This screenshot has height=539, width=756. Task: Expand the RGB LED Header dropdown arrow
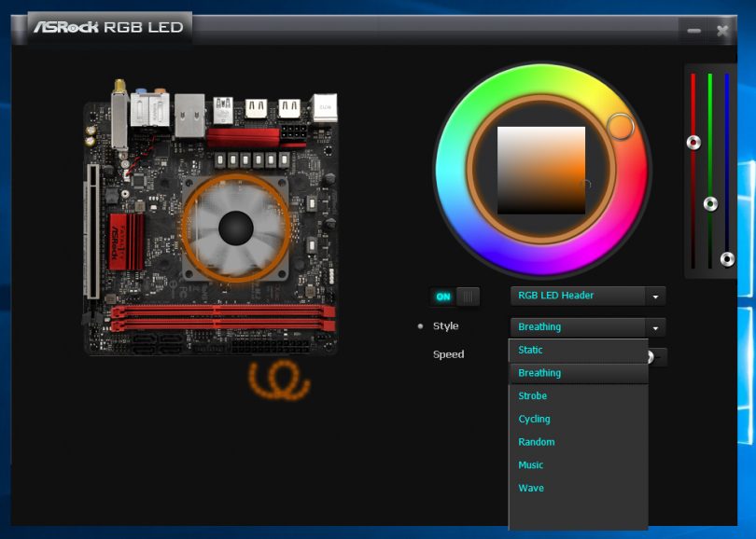(655, 297)
